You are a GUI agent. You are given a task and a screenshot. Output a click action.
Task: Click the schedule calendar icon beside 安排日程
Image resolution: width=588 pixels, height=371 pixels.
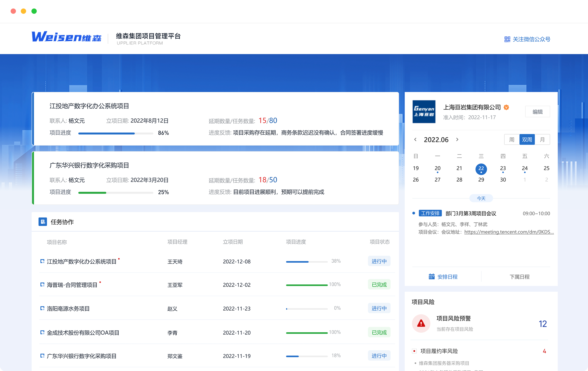click(431, 276)
